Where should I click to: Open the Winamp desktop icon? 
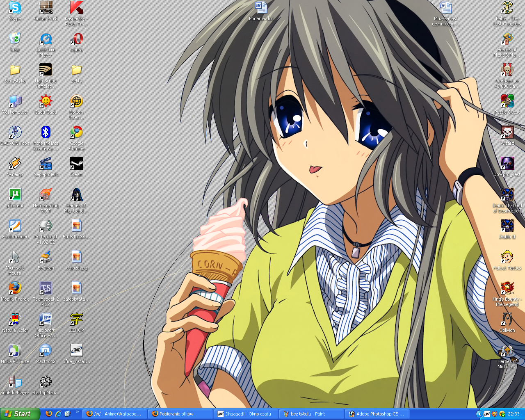[15, 164]
